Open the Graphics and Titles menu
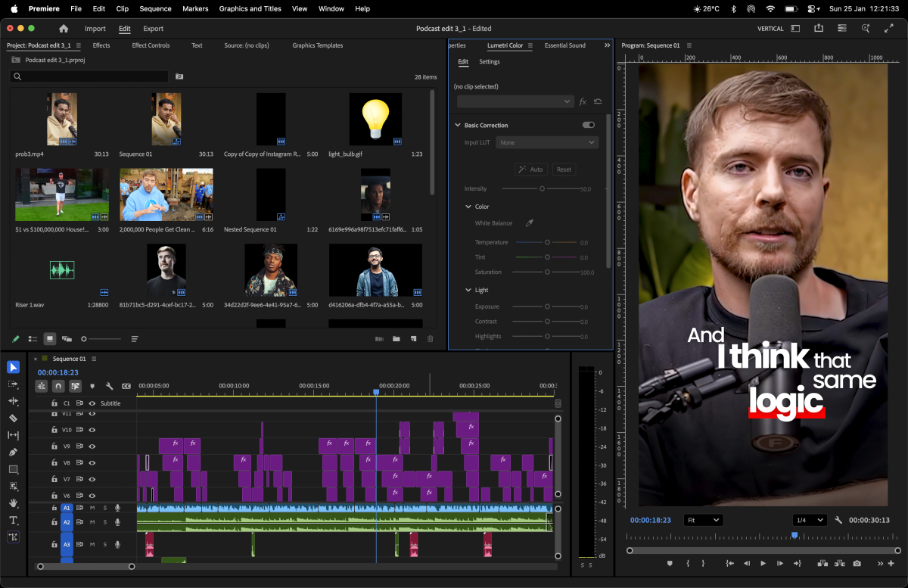 250,9
